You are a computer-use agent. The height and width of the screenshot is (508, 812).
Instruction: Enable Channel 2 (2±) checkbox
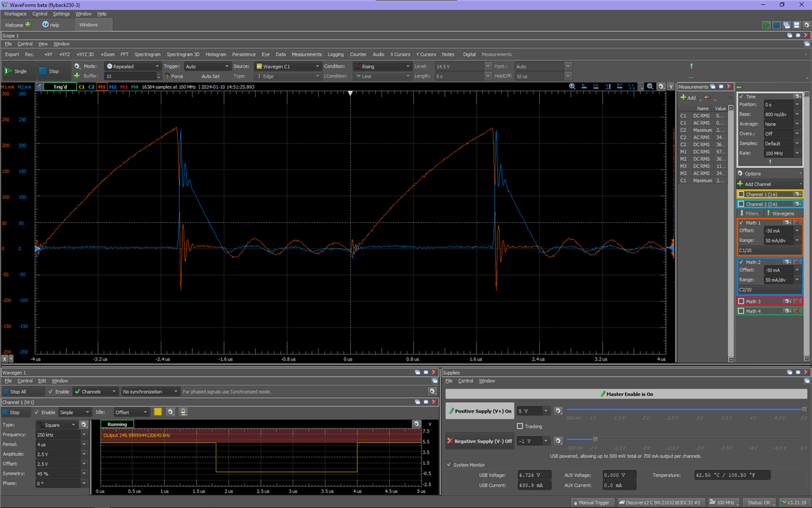[x=741, y=204]
